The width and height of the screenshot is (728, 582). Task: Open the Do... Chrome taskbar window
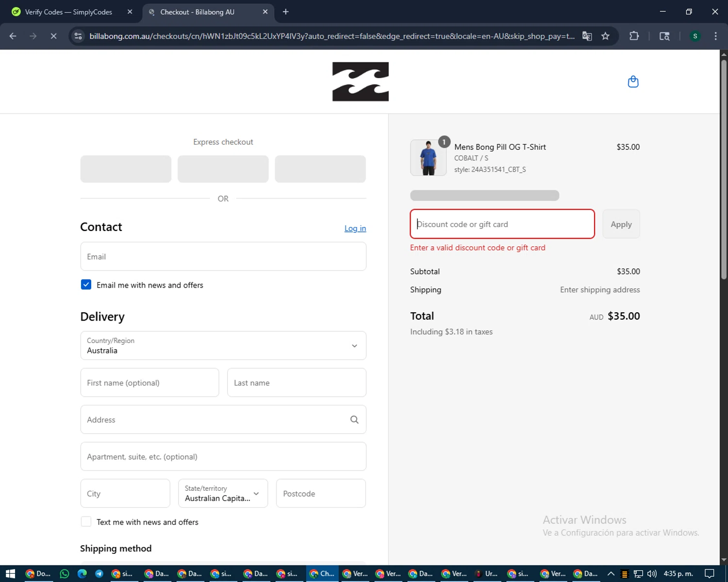tap(38, 573)
